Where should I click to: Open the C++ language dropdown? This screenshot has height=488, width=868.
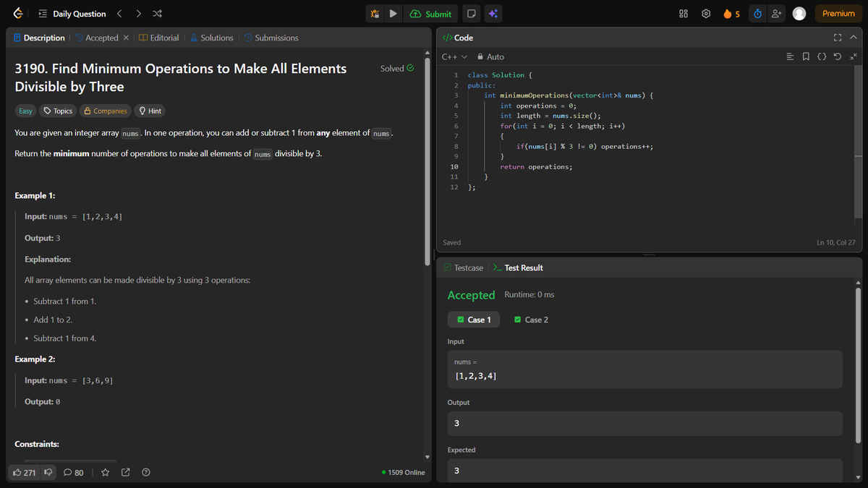point(454,56)
